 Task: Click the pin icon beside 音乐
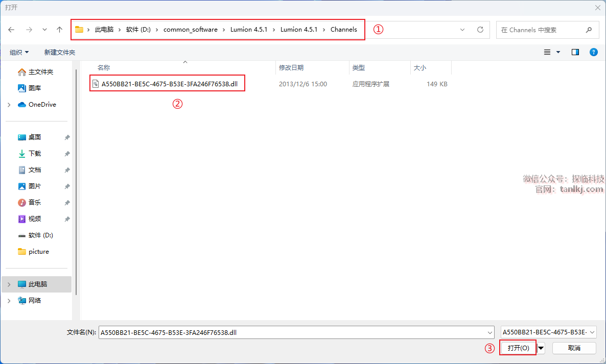(67, 203)
